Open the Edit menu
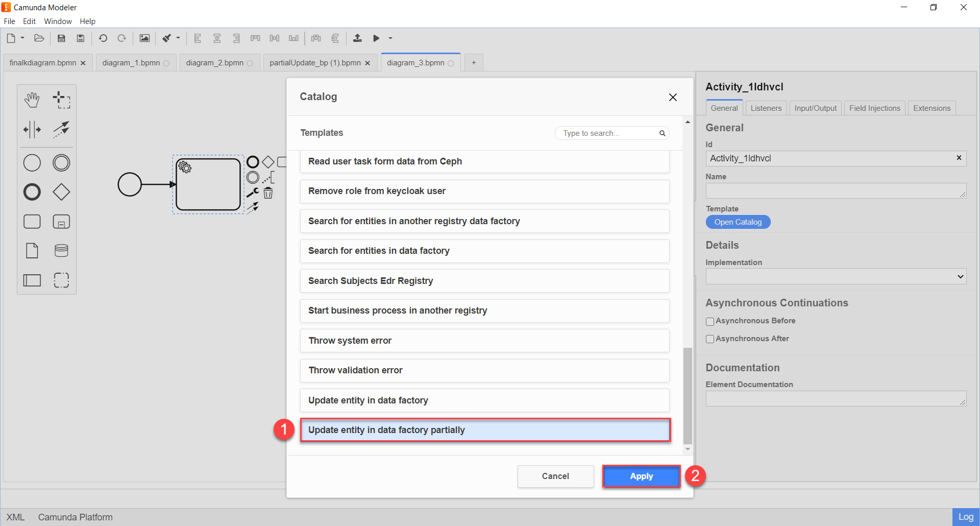 pos(29,21)
